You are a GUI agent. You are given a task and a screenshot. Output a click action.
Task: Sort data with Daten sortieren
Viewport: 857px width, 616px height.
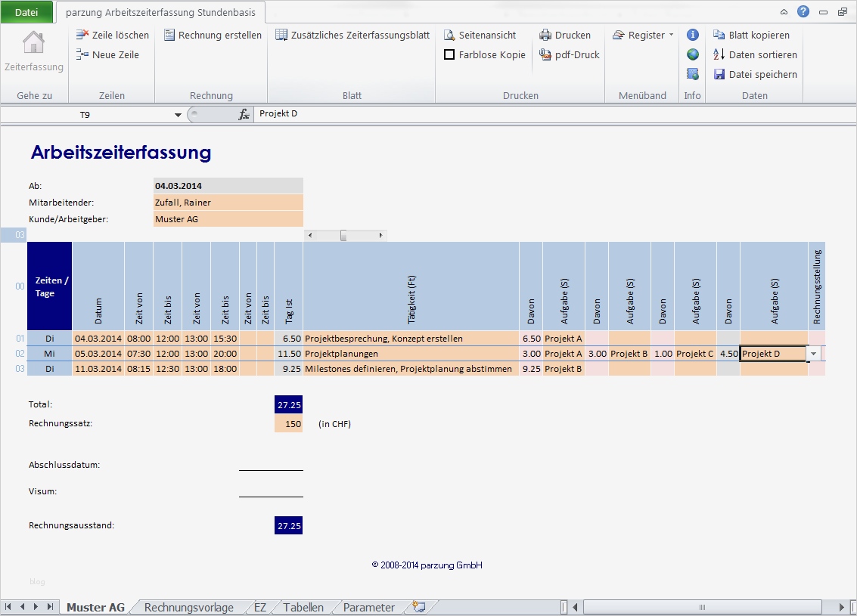pos(755,54)
